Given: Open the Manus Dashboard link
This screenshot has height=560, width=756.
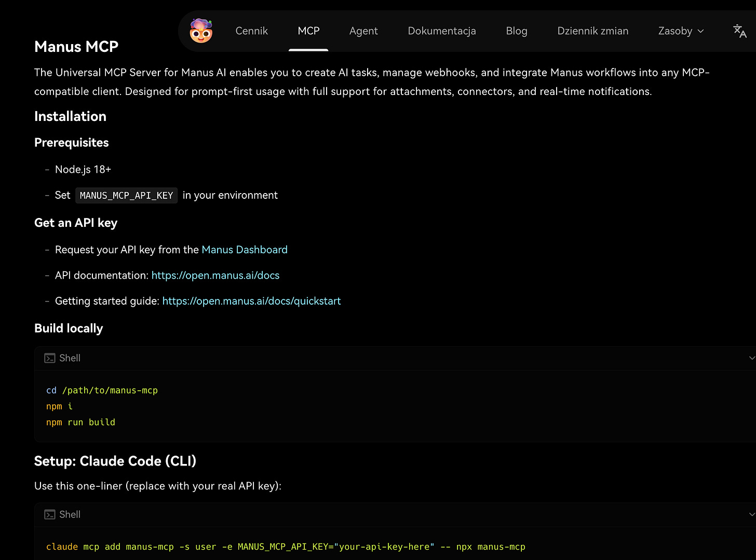Looking at the screenshot, I should (x=245, y=250).
